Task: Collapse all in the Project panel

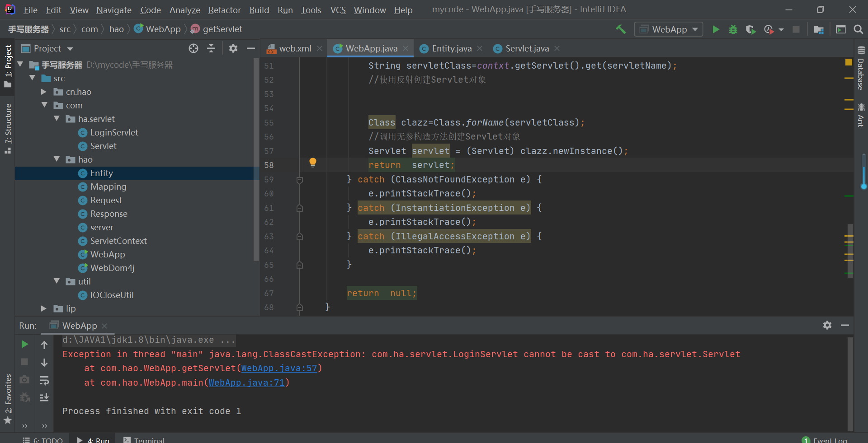Action: (211, 48)
